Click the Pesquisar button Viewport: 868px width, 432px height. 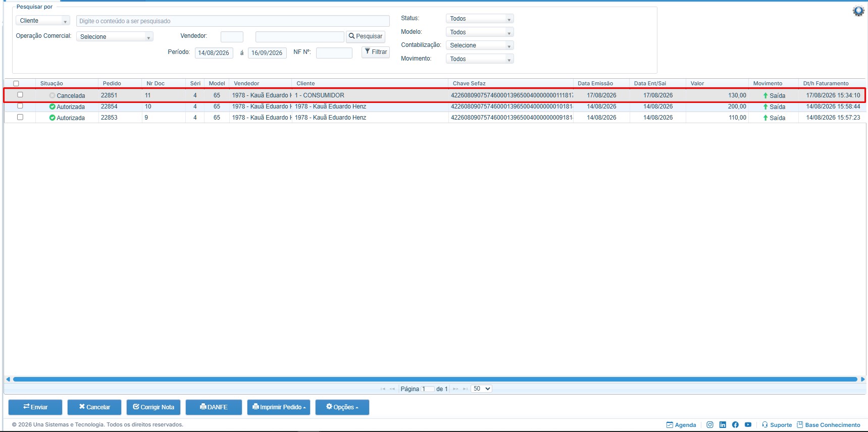click(366, 36)
